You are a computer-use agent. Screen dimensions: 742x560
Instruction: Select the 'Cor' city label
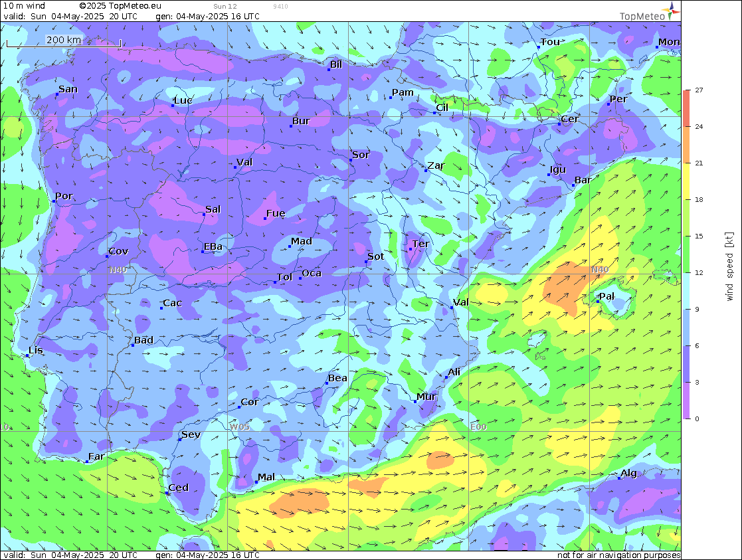coord(249,402)
